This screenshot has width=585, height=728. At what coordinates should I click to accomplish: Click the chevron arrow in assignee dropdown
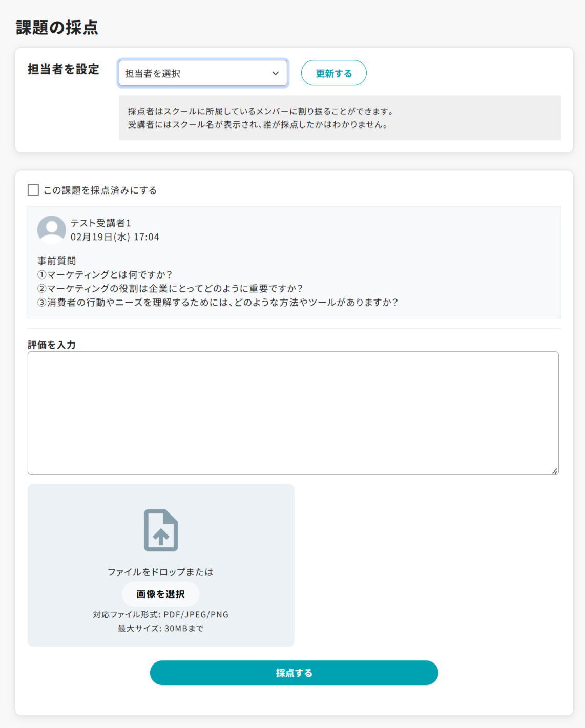276,73
